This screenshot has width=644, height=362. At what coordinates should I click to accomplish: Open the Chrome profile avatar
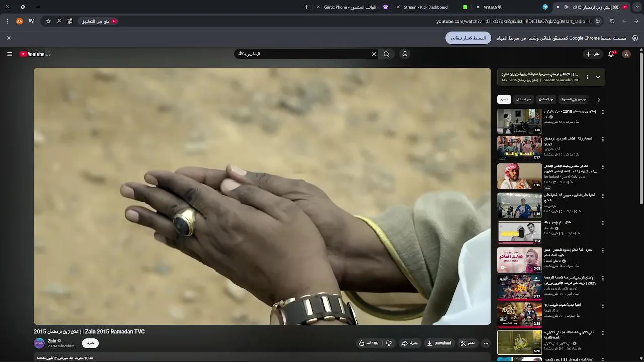(x=19, y=21)
